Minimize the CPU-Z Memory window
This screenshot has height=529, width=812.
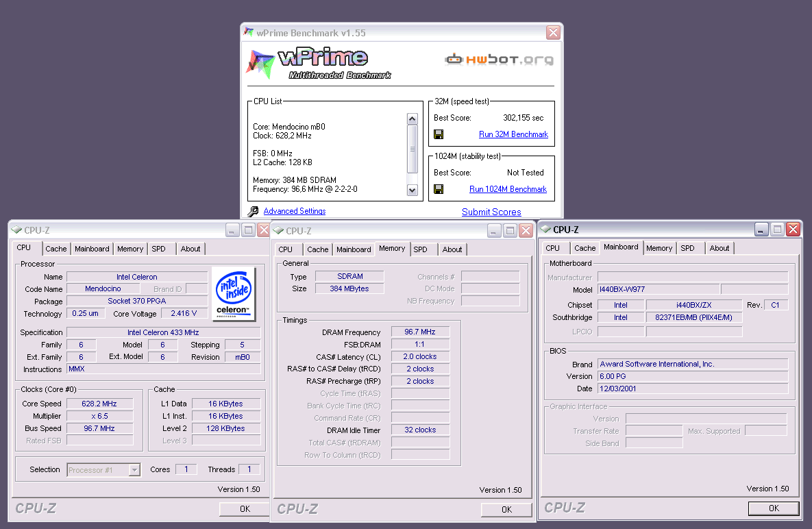[494, 231]
